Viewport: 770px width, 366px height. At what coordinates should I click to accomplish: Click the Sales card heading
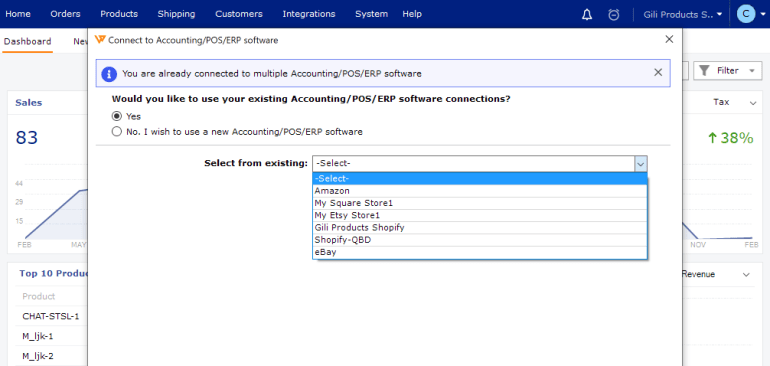coord(28,103)
